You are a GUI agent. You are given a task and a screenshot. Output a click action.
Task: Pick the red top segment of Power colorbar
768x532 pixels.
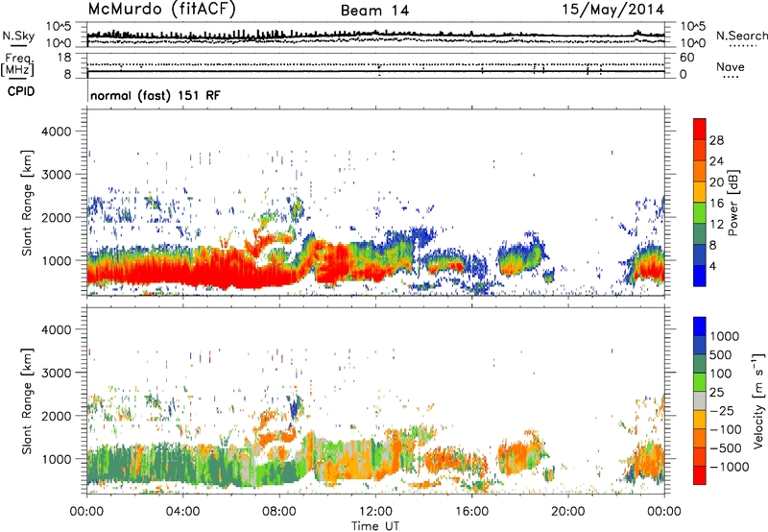click(700, 129)
